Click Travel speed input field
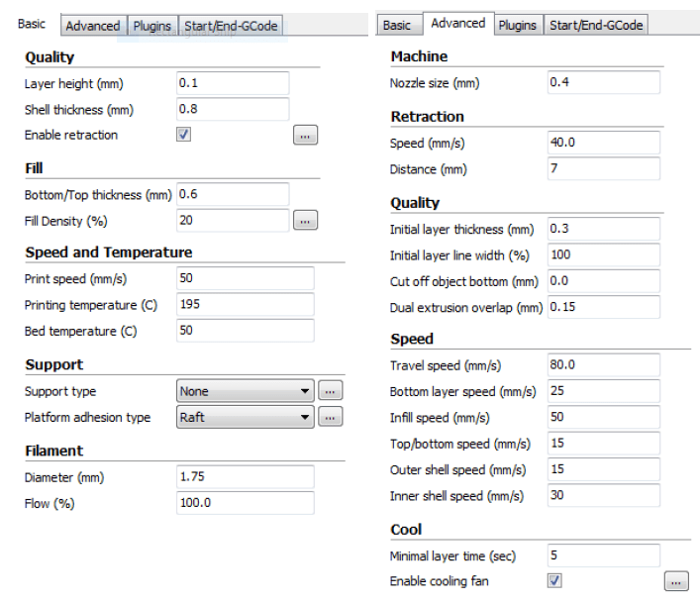 click(604, 365)
